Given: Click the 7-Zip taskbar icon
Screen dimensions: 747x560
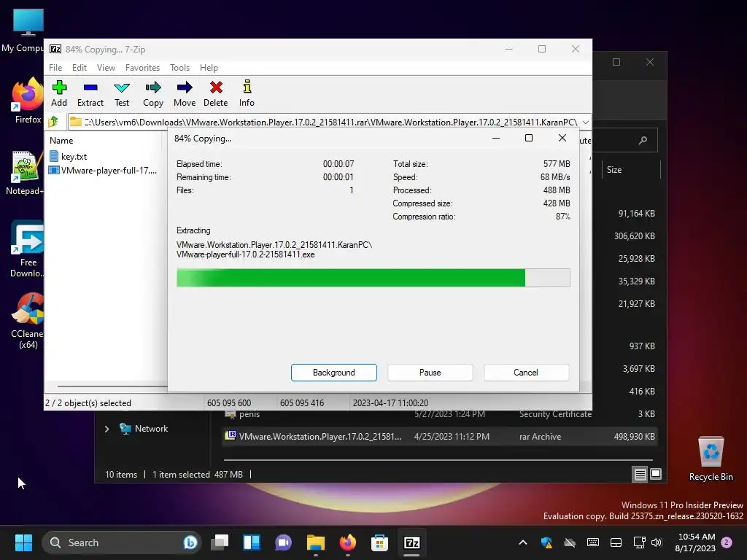Looking at the screenshot, I should pos(411,542).
